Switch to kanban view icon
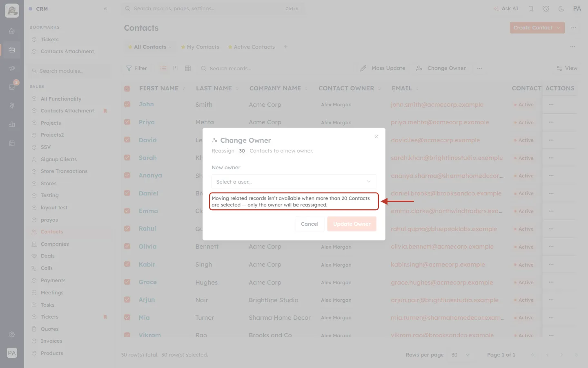Viewport: 588px width, 368px height. tap(176, 68)
